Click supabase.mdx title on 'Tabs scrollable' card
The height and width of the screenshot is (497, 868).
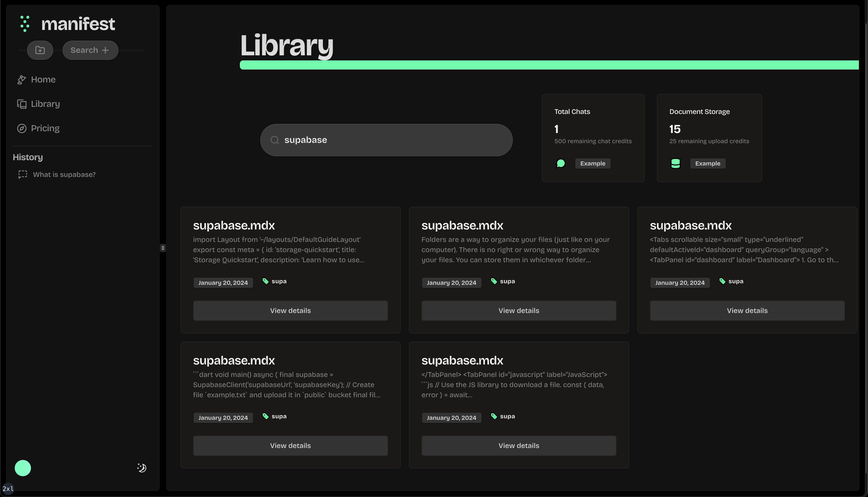(691, 225)
